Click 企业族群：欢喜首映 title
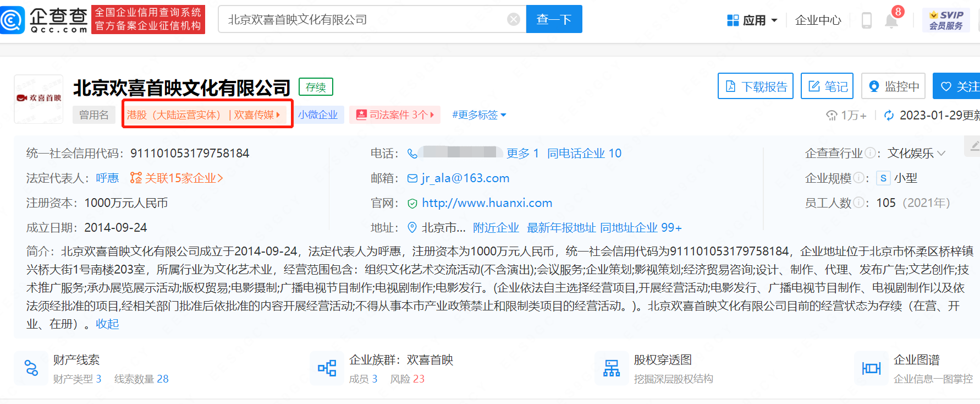Screen dimensions: 980x404 [x=401, y=359]
